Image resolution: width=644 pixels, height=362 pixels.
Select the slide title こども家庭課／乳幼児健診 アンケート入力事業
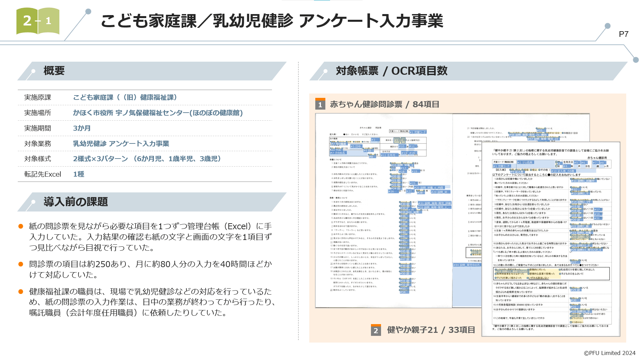tap(272, 21)
